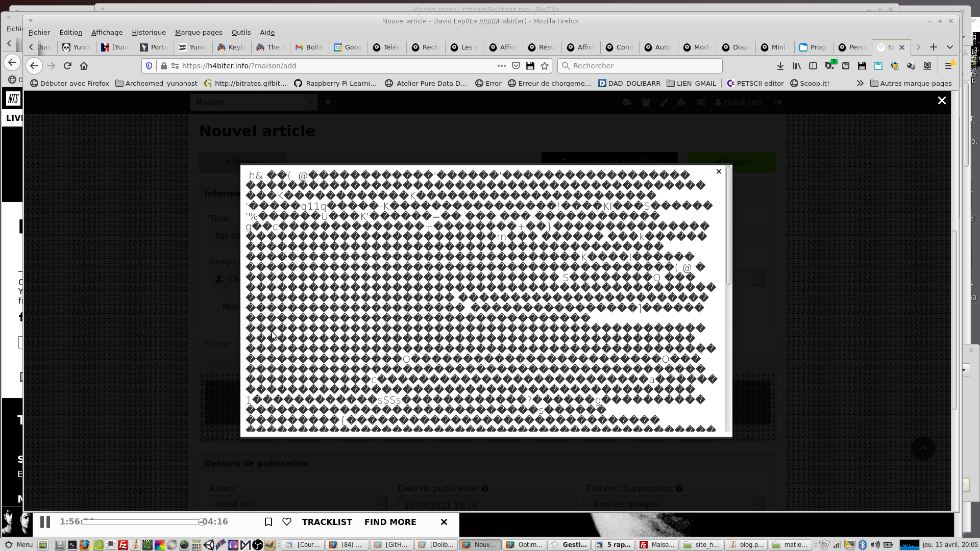Toggle the sidebar view icon
Image resolution: width=980 pixels, height=551 pixels.
(813, 66)
